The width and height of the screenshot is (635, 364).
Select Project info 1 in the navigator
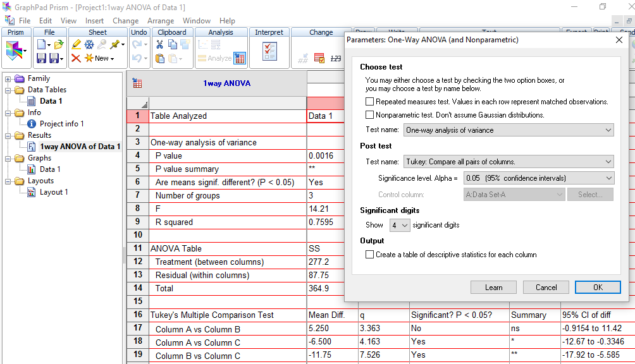click(61, 124)
